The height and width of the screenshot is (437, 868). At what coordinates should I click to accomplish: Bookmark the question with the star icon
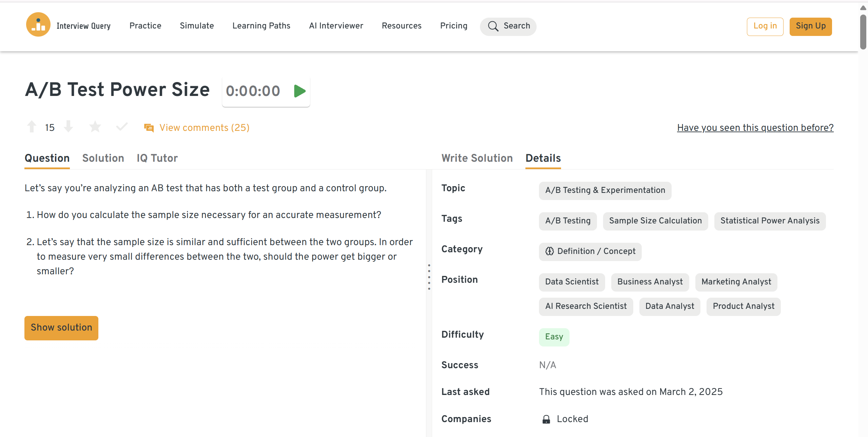coord(95,127)
